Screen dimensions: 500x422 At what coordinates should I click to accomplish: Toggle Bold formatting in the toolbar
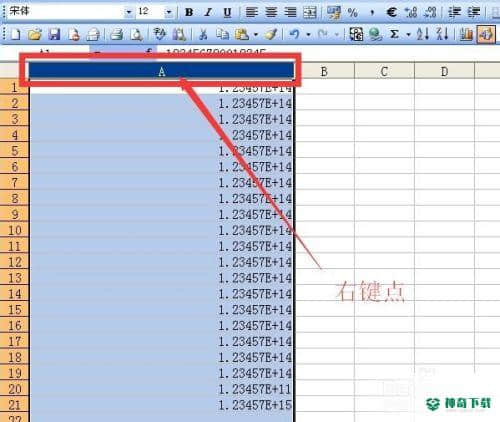pos(189,12)
